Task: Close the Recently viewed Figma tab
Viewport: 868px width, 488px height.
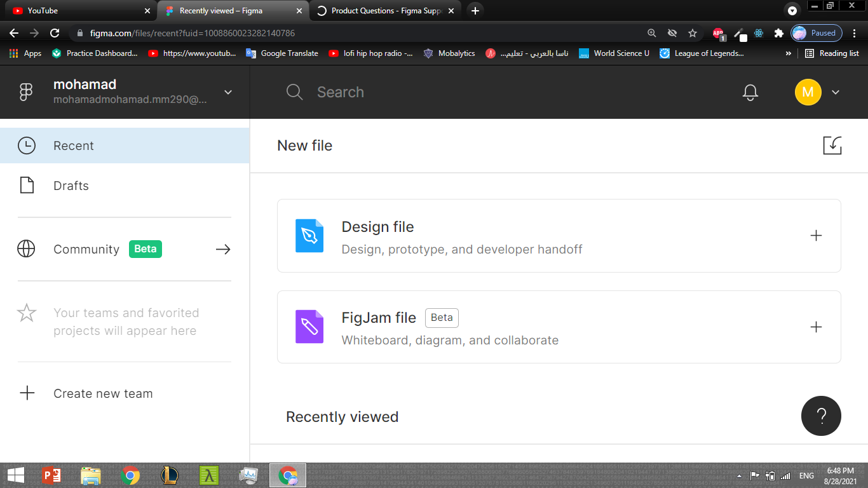Action: [x=299, y=11]
